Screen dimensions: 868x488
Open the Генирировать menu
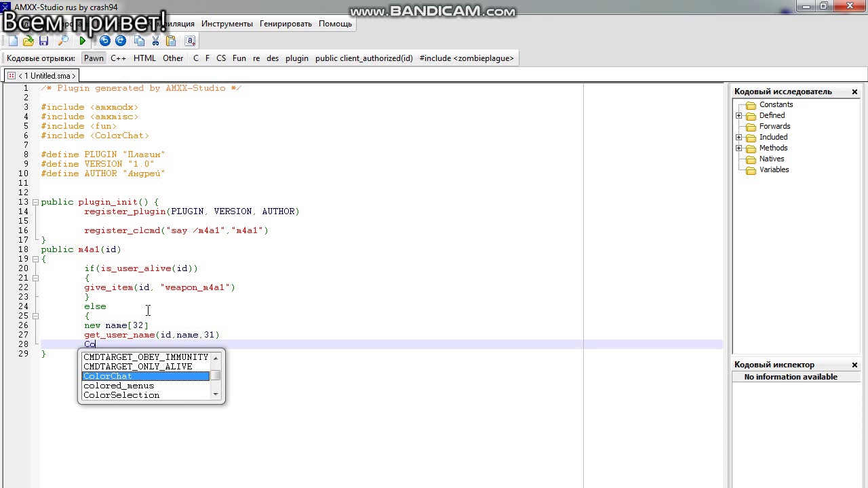coord(285,24)
